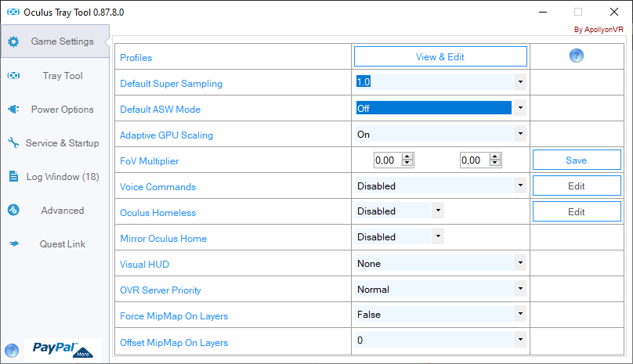Viewport: 633px width, 364px height.
Task: Open the Log Window (18) tab
Action: [56, 177]
